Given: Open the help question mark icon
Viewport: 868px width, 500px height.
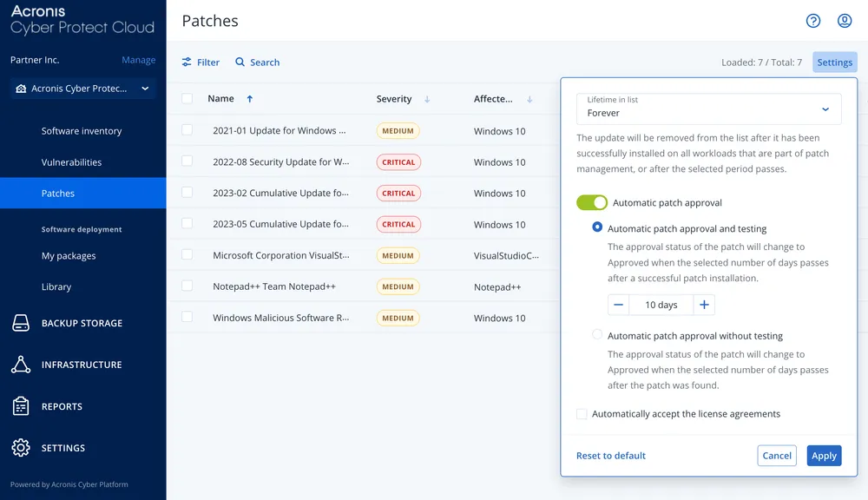Looking at the screenshot, I should [x=812, y=21].
